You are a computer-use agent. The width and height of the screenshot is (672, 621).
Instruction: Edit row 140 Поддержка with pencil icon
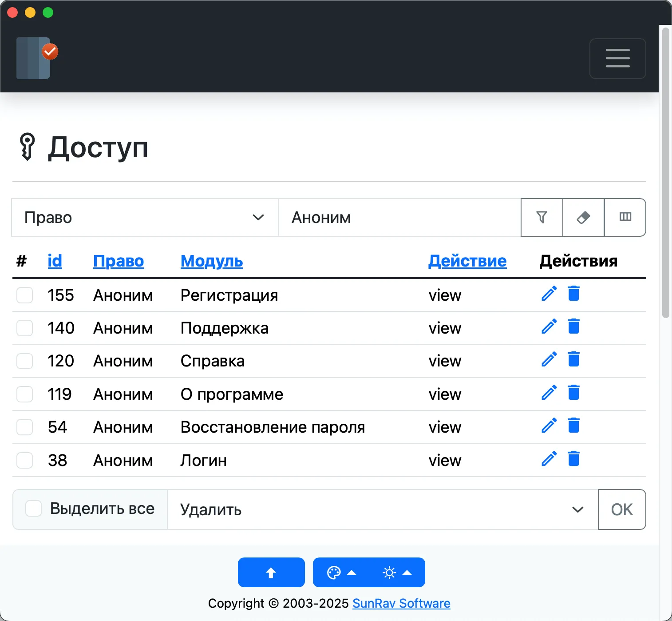[549, 326]
